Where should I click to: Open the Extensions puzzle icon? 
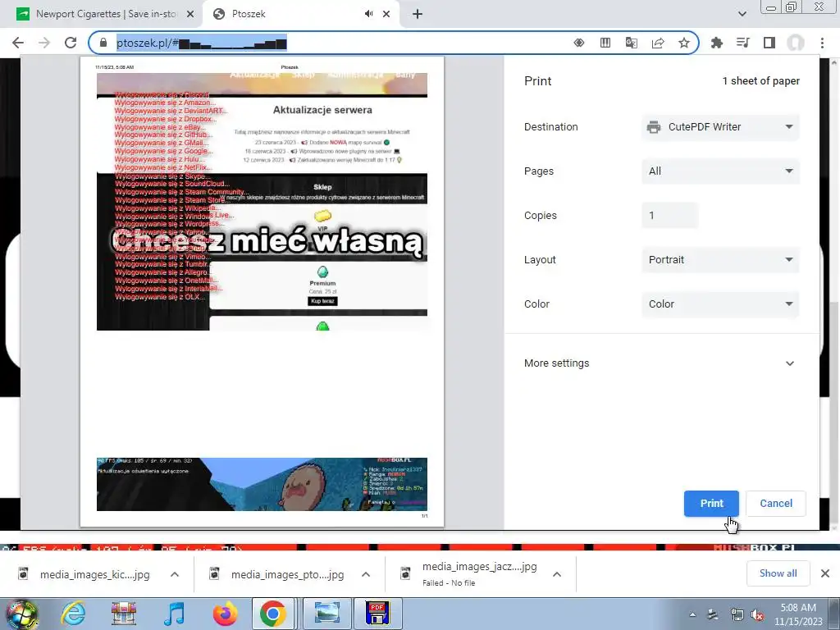pos(716,43)
